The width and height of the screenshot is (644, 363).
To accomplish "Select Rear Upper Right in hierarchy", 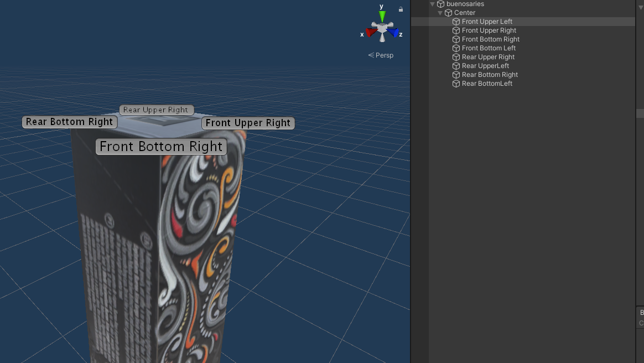I will (x=488, y=57).
